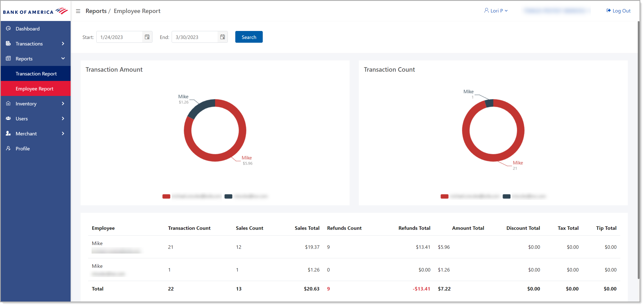Expand the Inventory submenu chevron
The image size is (644, 306).
[63, 104]
